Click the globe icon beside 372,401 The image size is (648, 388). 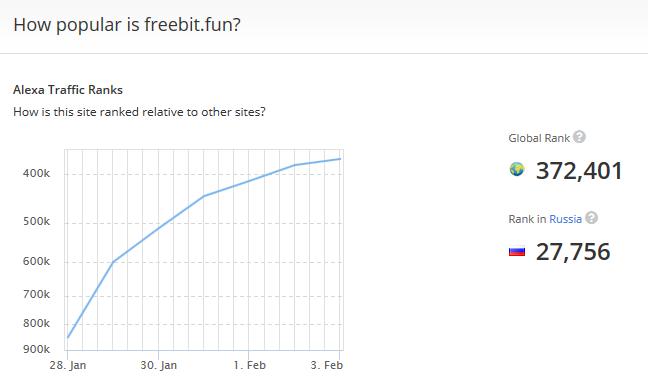coord(517,169)
